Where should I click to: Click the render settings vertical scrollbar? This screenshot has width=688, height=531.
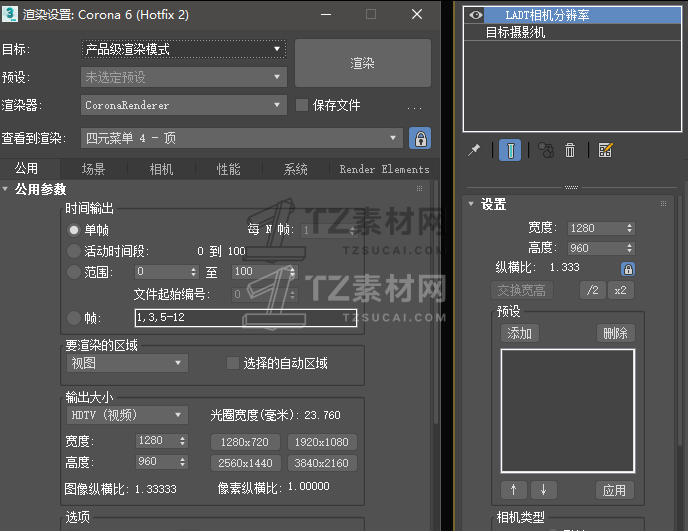pos(436,302)
